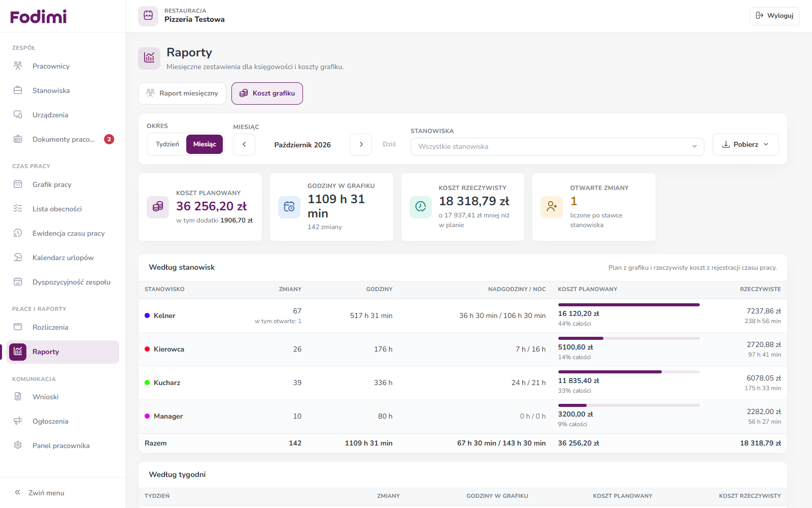812x508 pixels.
Task: Click the month label Październik 2026
Action: (x=302, y=145)
